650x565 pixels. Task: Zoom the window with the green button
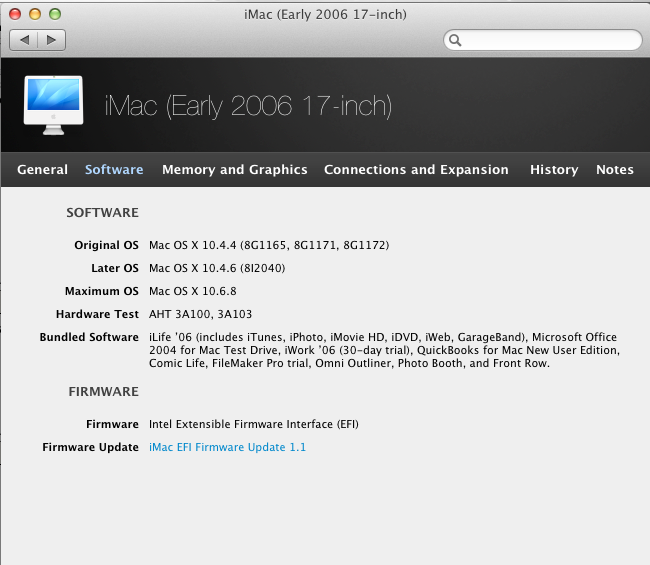coord(55,14)
